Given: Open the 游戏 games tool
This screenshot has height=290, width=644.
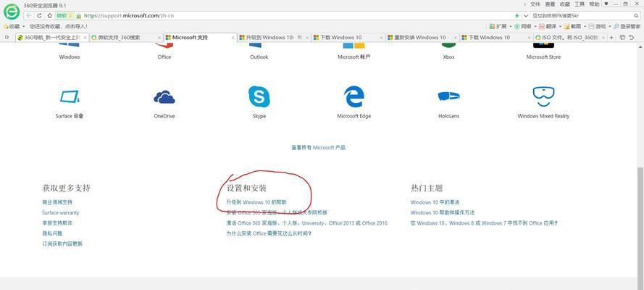Looking at the screenshot, I should tap(597, 26).
